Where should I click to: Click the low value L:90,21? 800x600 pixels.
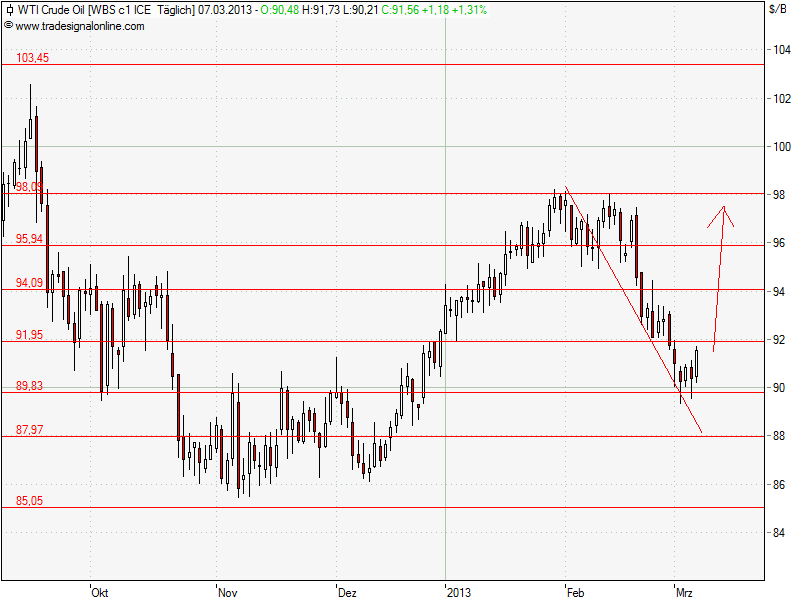coord(360,10)
